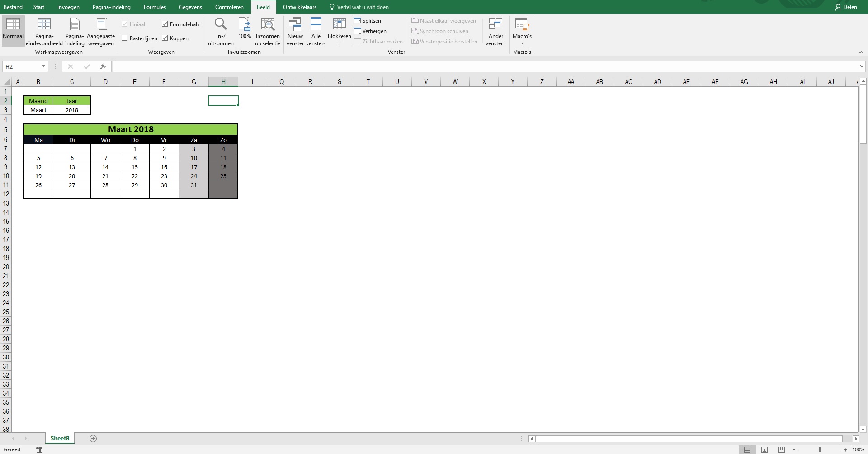Open the Start tab
This screenshot has height=454, width=868.
click(x=39, y=7)
